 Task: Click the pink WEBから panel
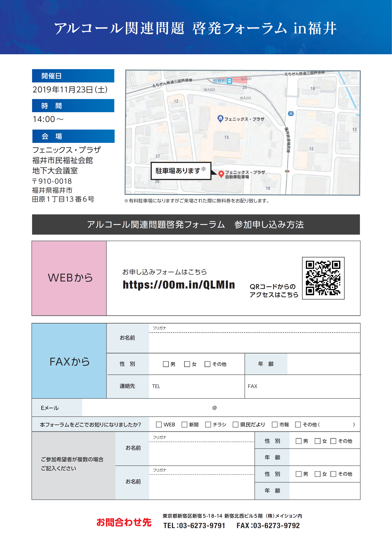(x=69, y=278)
